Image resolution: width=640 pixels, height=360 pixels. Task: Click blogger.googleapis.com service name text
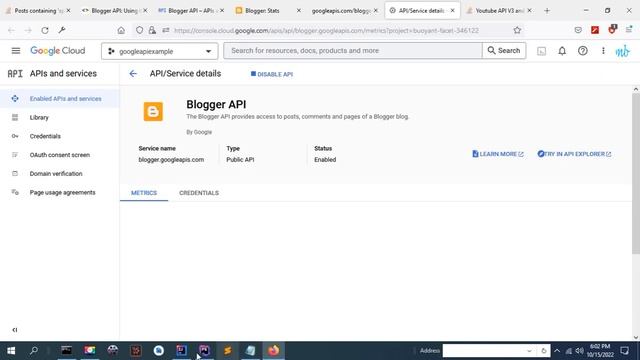[171, 160]
